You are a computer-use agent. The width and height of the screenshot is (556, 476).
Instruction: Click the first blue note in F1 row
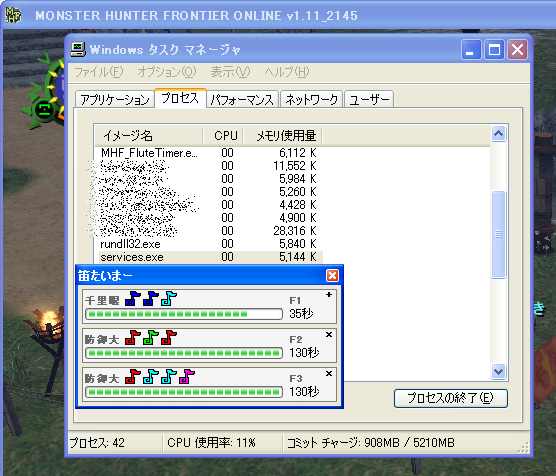click(x=133, y=299)
